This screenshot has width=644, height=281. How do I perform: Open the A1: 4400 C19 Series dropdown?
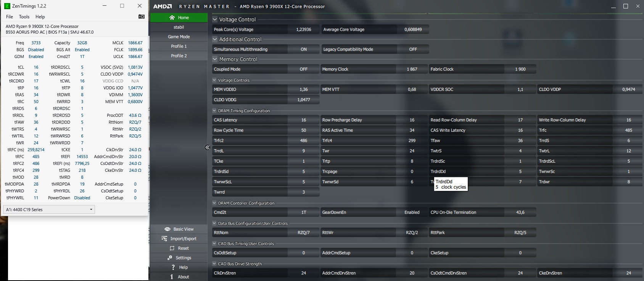point(49,210)
